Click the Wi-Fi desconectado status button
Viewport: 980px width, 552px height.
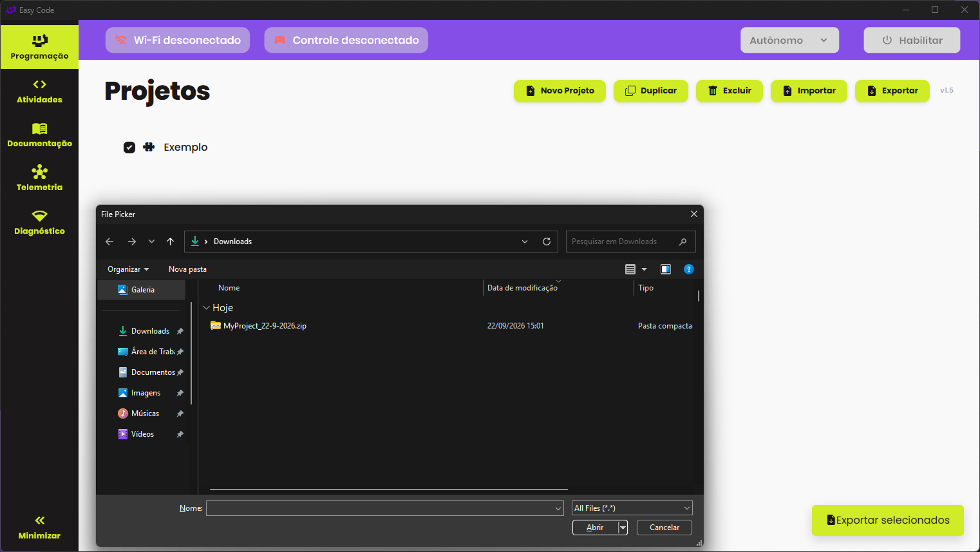178,40
